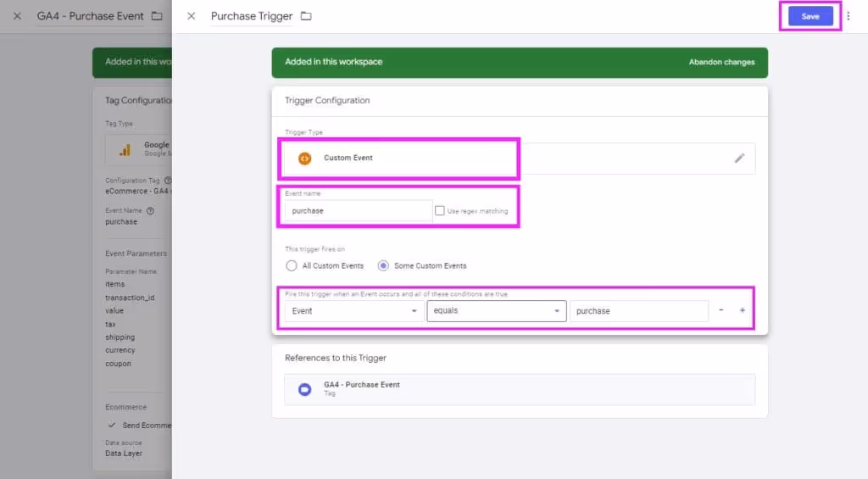Click the GA4 - Purchase Event tag title
Viewport: 868px width, 479px height.
pyautogui.click(x=90, y=16)
